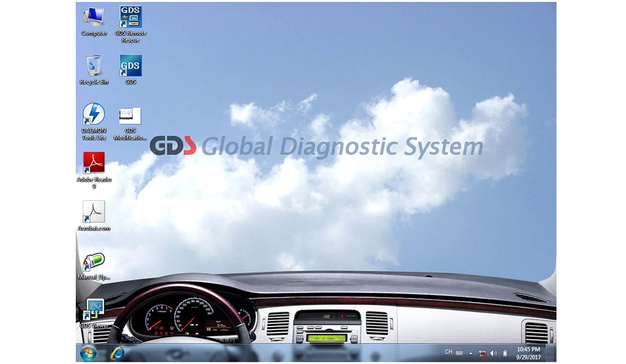Open the Computer desktop icon

(94, 21)
